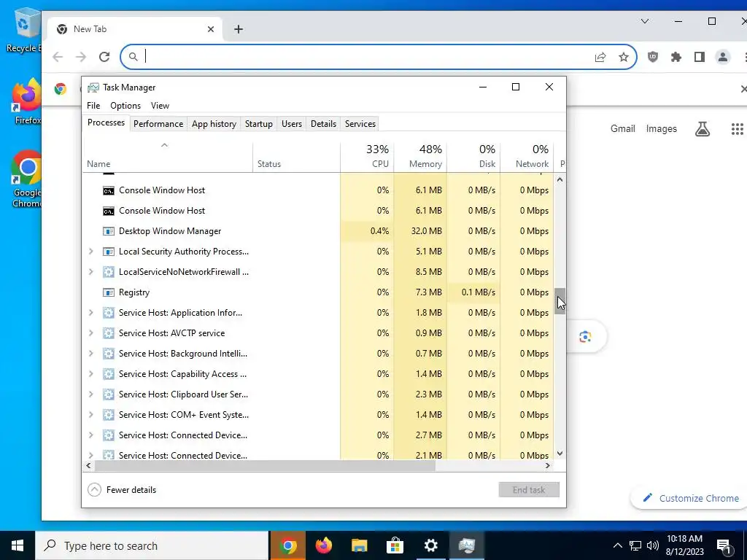Switch to the Users tab

coord(292,124)
